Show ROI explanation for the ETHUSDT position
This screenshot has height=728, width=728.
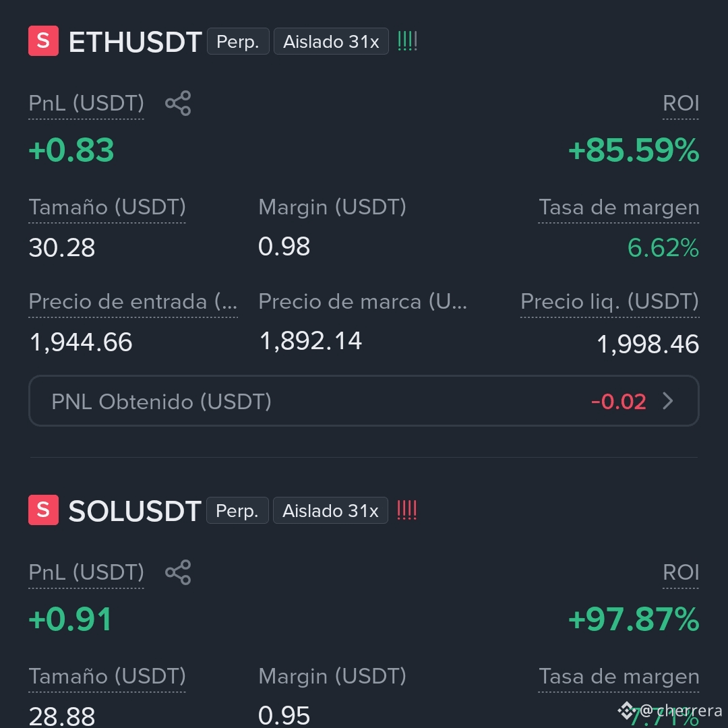click(681, 104)
